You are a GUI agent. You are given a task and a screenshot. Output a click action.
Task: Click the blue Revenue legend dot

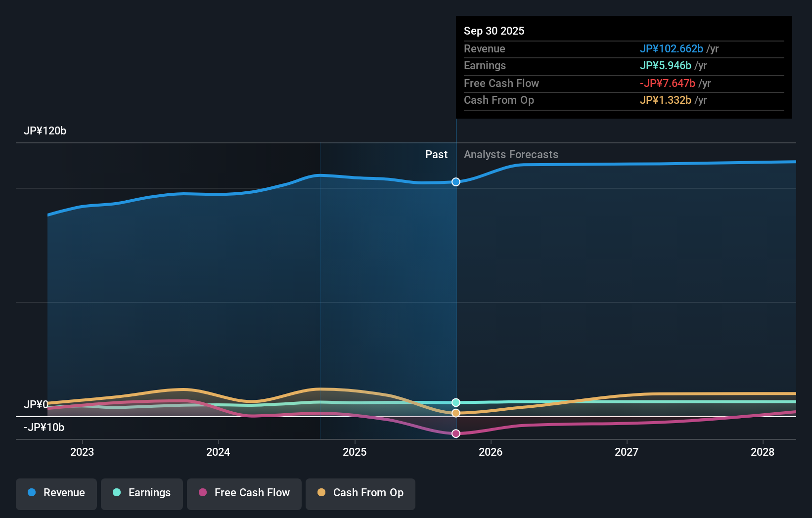(x=33, y=493)
